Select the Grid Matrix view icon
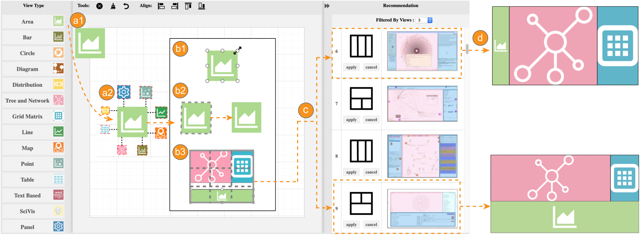 (x=58, y=116)
